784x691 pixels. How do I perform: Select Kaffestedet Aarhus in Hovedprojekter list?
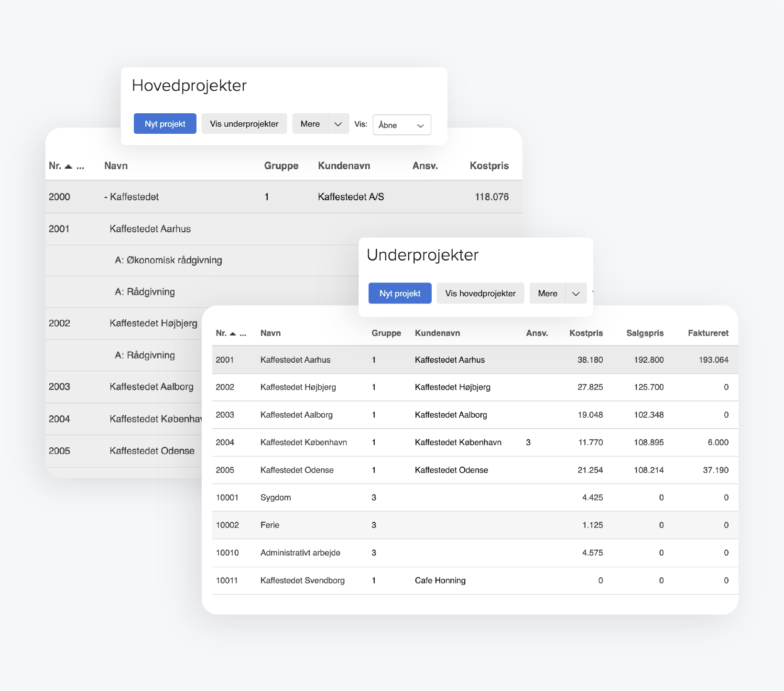(x=150, y=229)
